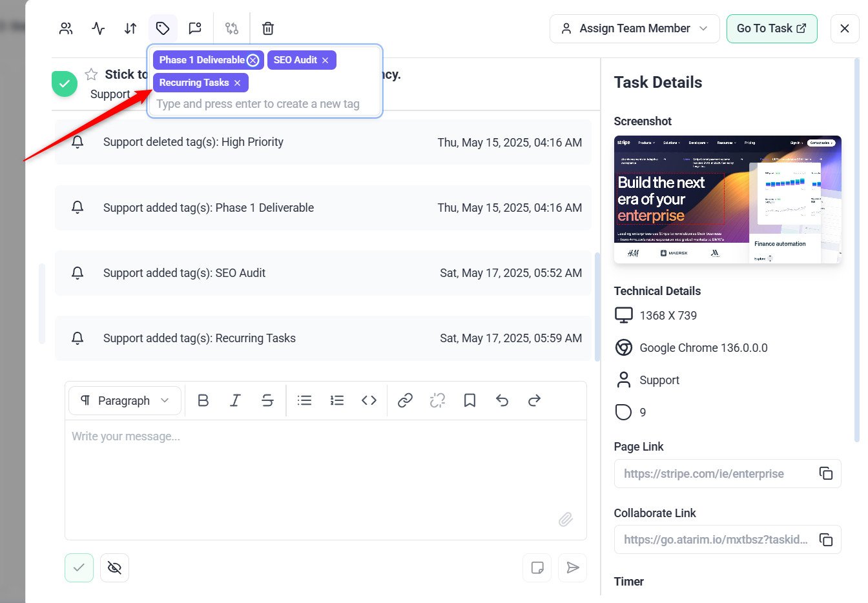Viewport: 868px width, 603px height.
Task: Click the tag icon in top toolbar
Action: coord(163,28)
